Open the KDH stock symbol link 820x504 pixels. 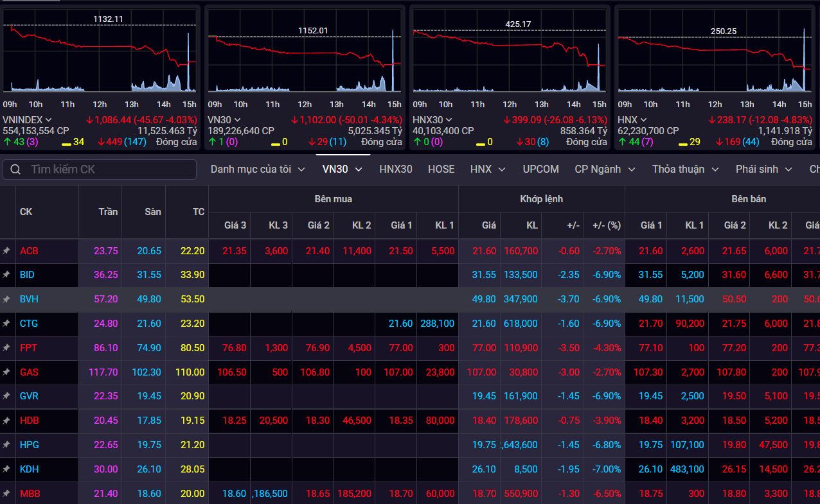tap(30, 469)
